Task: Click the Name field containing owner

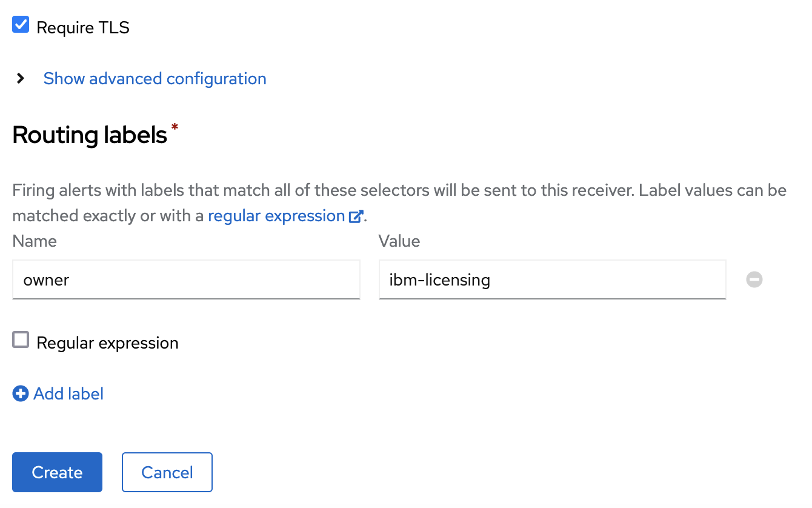Action: pyautogui.click(x=186, y=279)
